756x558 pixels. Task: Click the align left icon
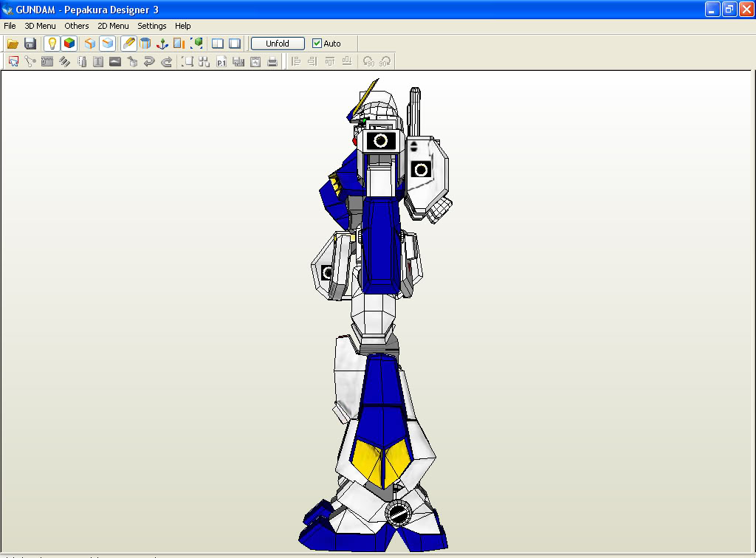tap(296, 62)
